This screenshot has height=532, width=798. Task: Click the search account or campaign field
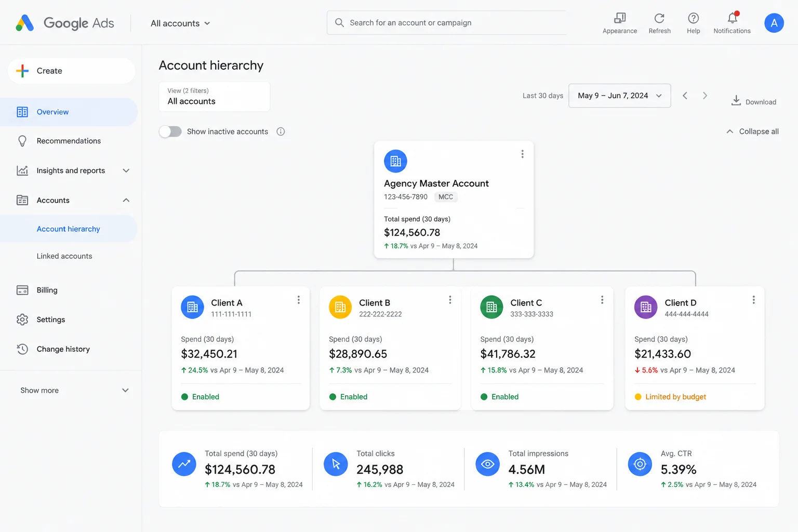click(x=447, y=23)
